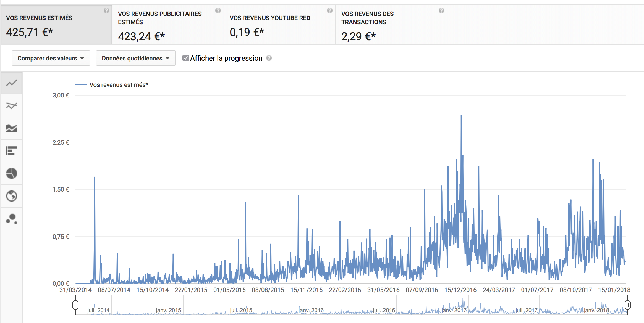Open the bubble chart view icon
644x323 pixels.
pos(11,219)
